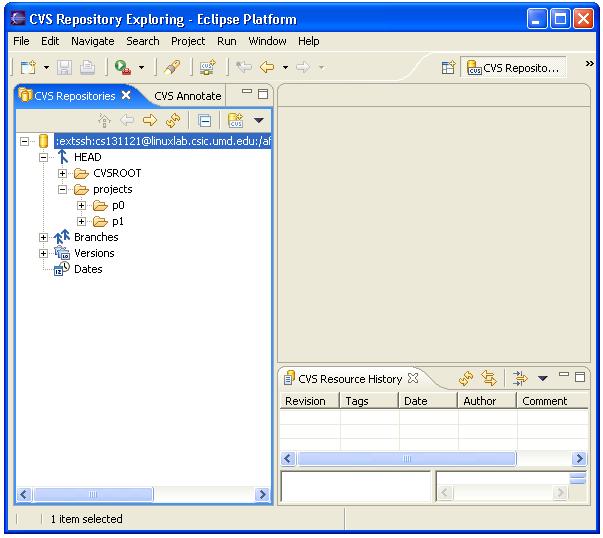Click the Go Home icon in repositories view
603x538 pixels.
coord(104,120)
